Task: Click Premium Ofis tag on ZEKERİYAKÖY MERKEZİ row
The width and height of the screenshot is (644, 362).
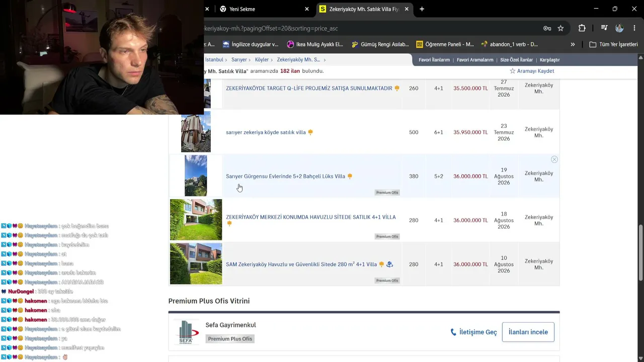Action: [387, 237]
